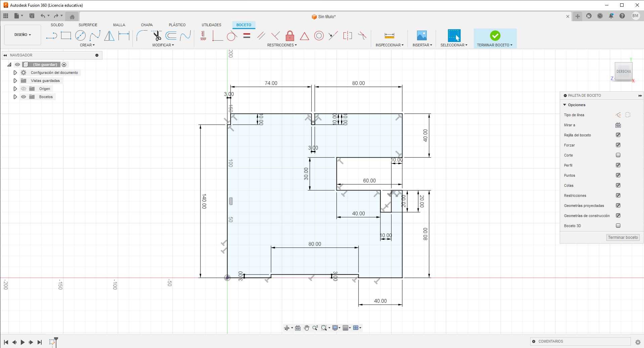Apply the Midpoint triangle constraint

click(x=305, y=36)
